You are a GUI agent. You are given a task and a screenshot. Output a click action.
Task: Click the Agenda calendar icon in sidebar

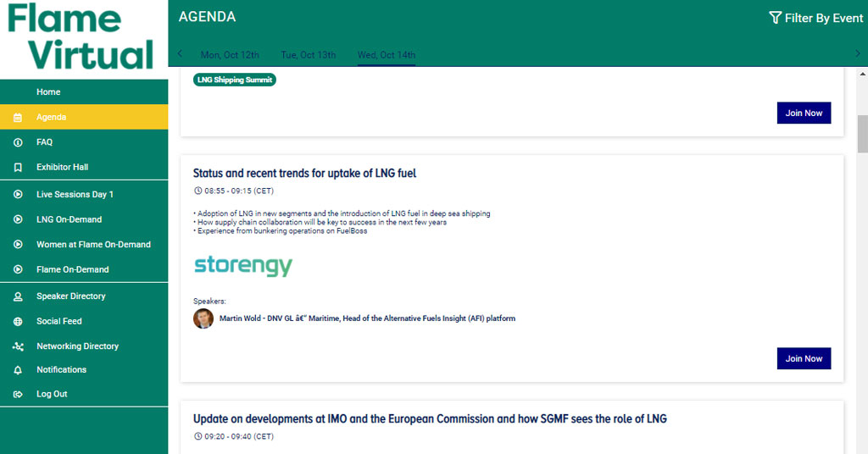18,117
